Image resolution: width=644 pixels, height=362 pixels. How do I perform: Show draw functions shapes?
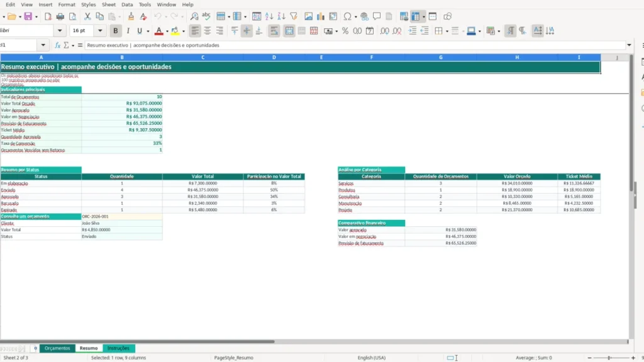click(x=447, y=16)
